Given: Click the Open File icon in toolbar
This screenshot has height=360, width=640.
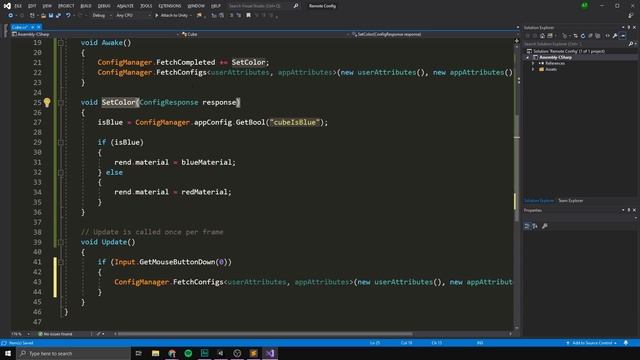Looking at the screenshot, I should [x=43, y=16].
